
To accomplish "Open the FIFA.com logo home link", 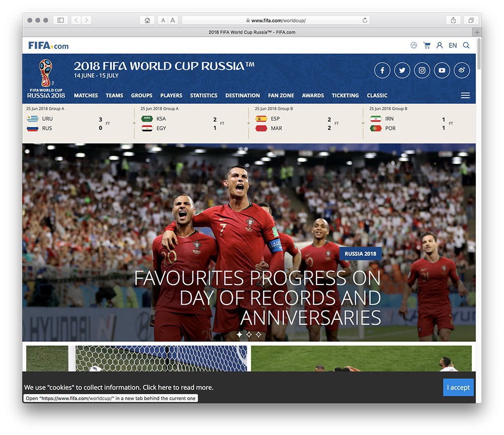I will point(48,46).
